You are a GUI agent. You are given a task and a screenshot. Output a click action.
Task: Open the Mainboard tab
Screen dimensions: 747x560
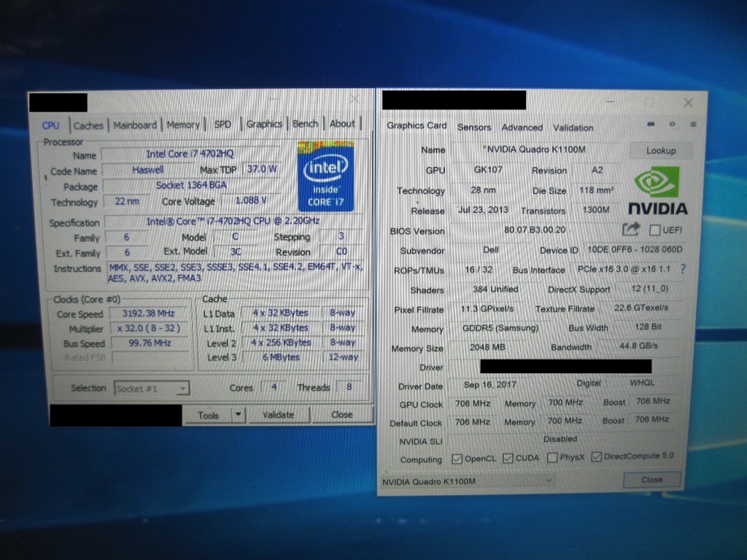pos(135,125)
